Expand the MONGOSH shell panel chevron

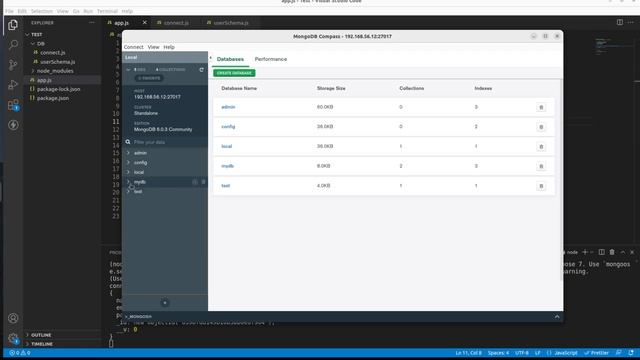557,317
